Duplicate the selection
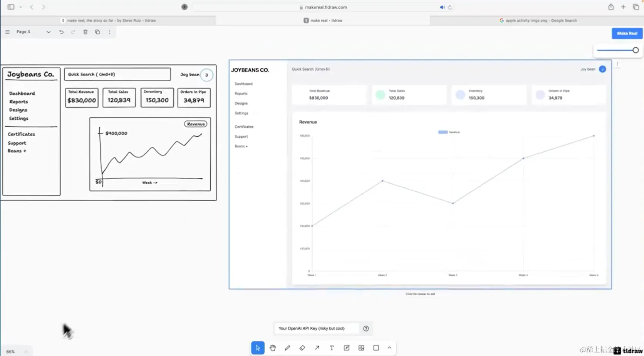Viewport: 644px width, 356px height. 97,32
